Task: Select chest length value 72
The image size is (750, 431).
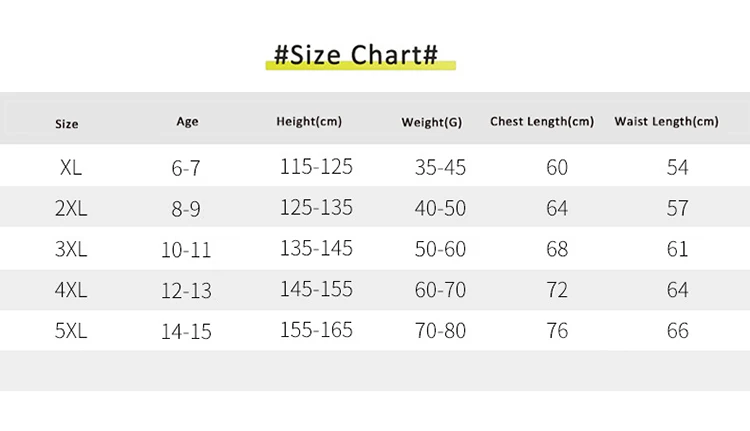Action: point(557,290)
